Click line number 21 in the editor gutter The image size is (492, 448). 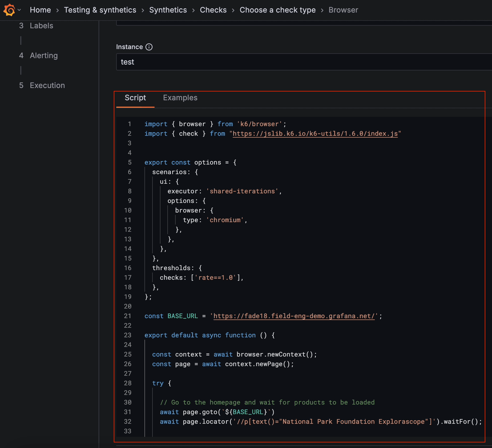pyautogui.click(x=128, y=316)
